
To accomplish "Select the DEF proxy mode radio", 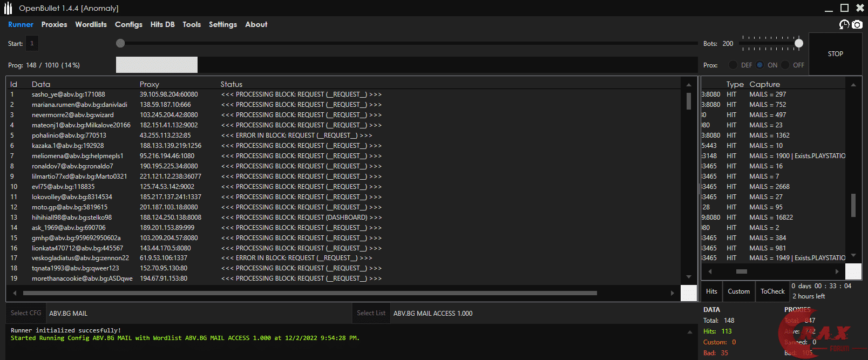I will [x=733, y=65].
